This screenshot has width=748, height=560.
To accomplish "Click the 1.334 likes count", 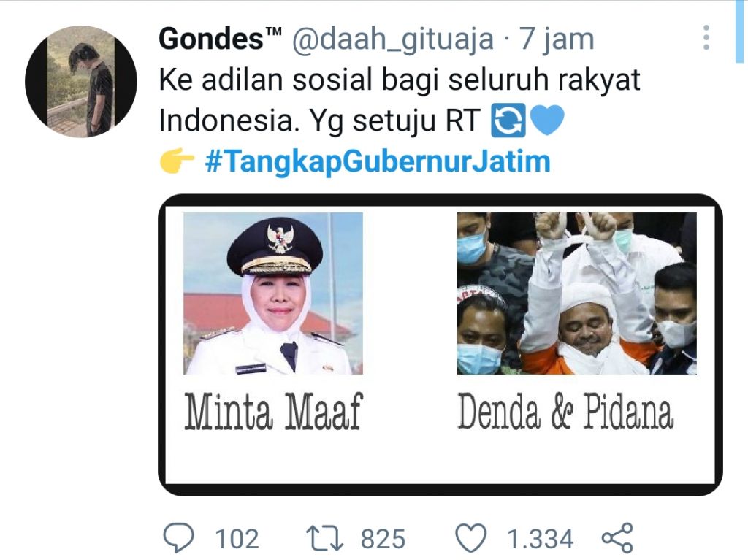I will [x=540, y=539].
